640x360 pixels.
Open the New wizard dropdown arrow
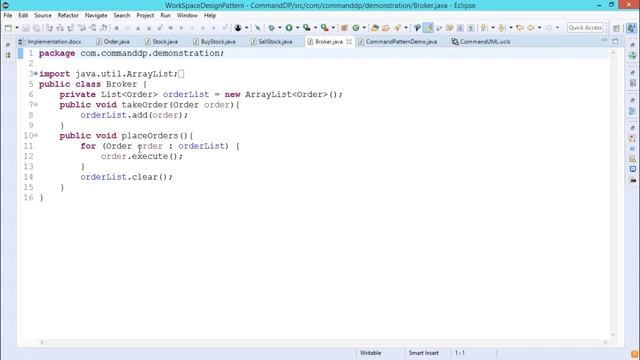pyautogui.click(x=17, y=28)
